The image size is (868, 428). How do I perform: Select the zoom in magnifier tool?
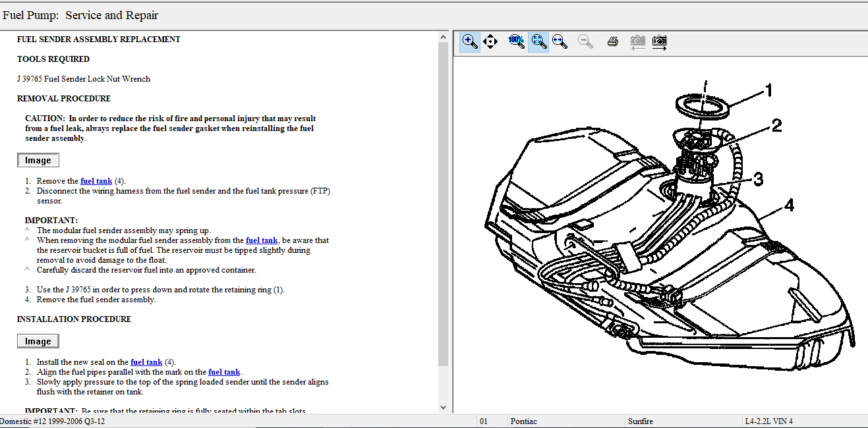[470, 41]
